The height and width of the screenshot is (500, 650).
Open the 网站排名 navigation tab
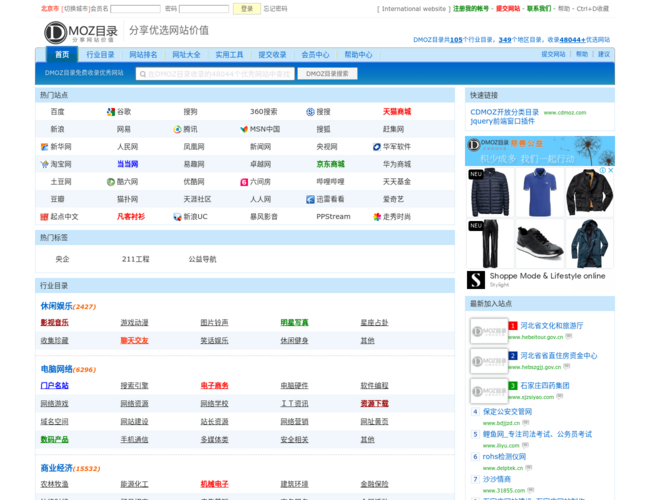(x=143, y=55)
